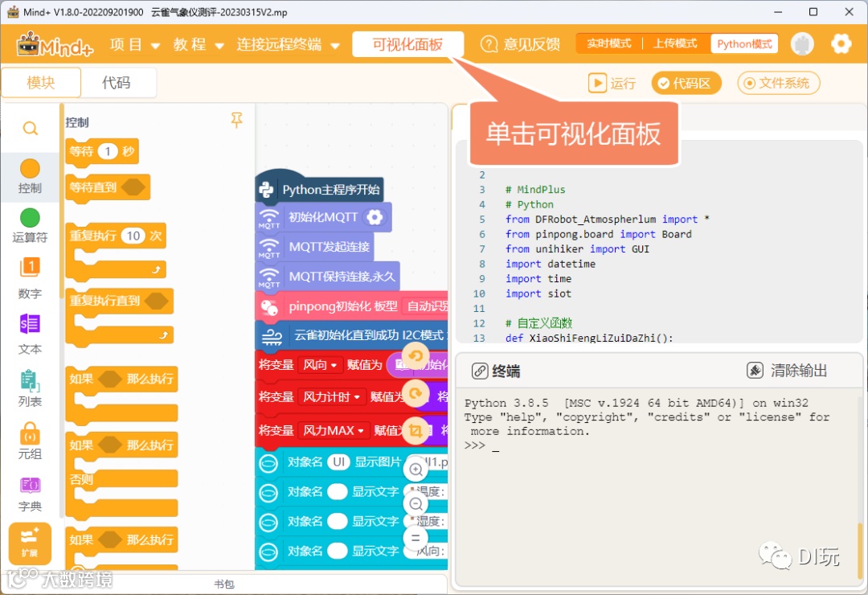Select the 字典 category icon

(x=30, y=486)
